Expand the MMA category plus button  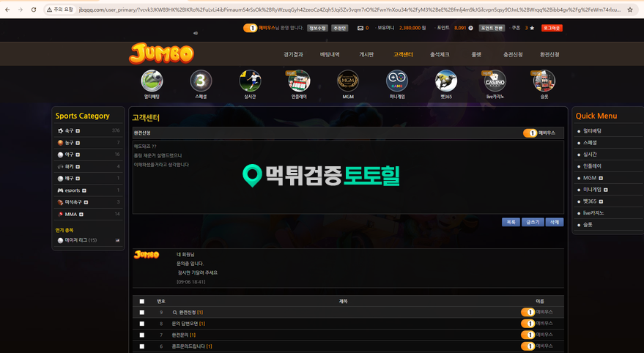pos(81,215)
